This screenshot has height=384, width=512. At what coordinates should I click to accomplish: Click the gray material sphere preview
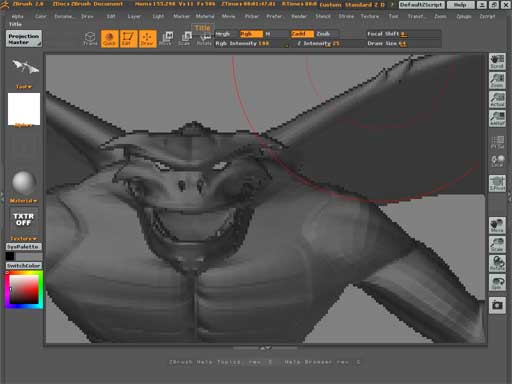pos(24,183)
